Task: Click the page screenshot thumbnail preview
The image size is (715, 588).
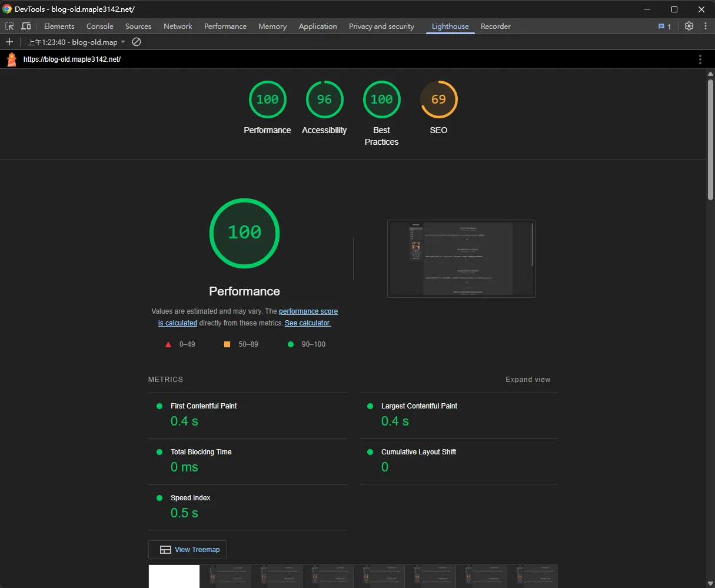Action: point(461,259)
